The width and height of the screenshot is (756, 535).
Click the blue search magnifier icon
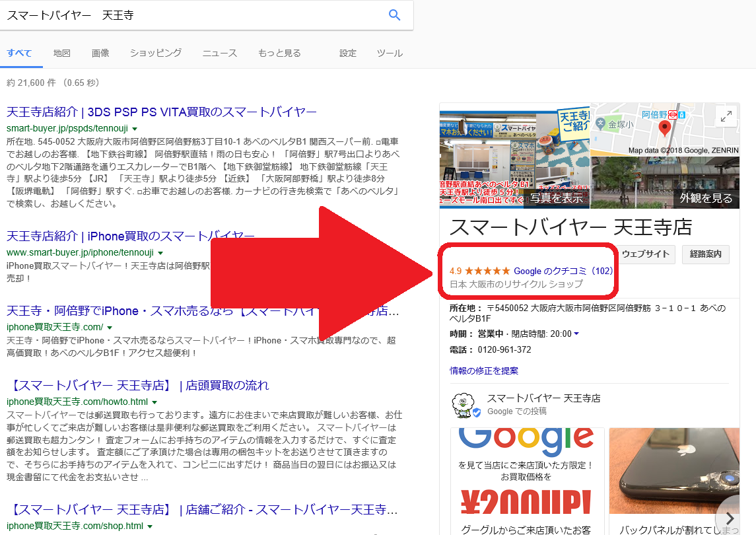[394, 15]
